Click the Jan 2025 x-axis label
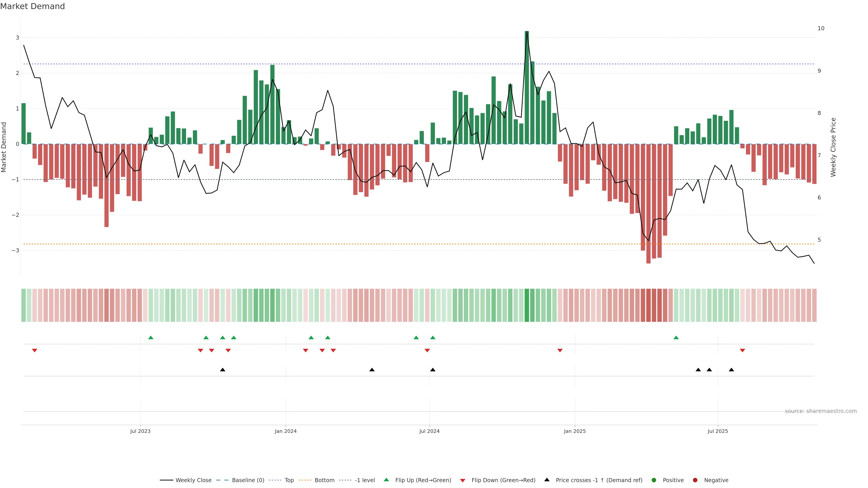Image resolution: width=868 pixels, height=488 pixels. (575, 431)
